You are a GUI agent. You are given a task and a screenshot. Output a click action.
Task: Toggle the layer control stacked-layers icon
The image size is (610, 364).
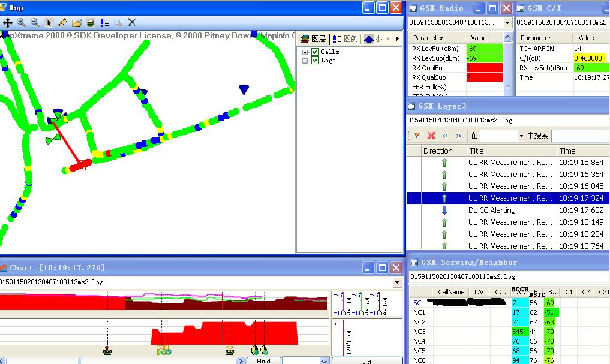[90, 23]
